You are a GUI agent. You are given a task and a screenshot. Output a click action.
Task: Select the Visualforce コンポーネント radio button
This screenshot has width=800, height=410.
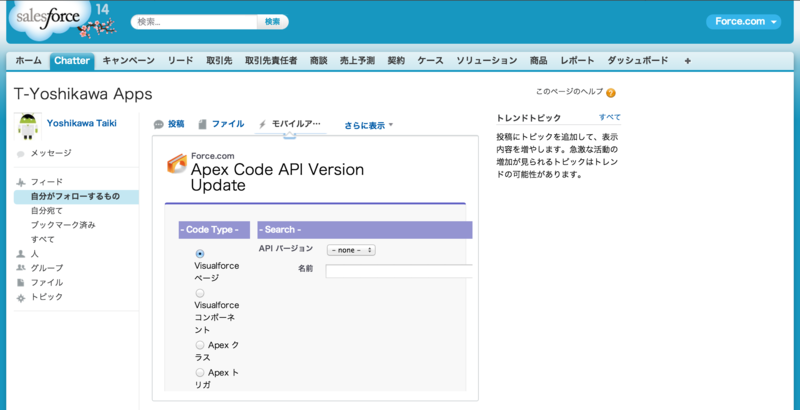[199, 293]
